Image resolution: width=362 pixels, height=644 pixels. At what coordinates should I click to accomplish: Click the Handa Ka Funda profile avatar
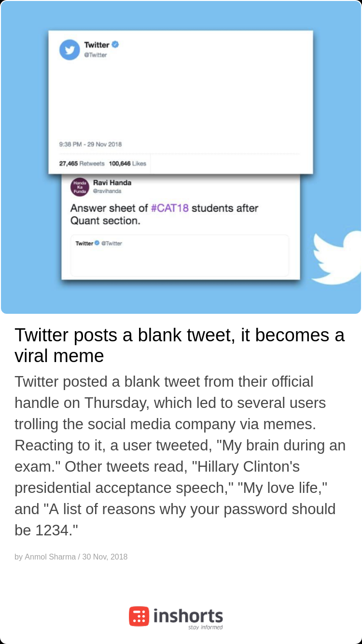80,187
